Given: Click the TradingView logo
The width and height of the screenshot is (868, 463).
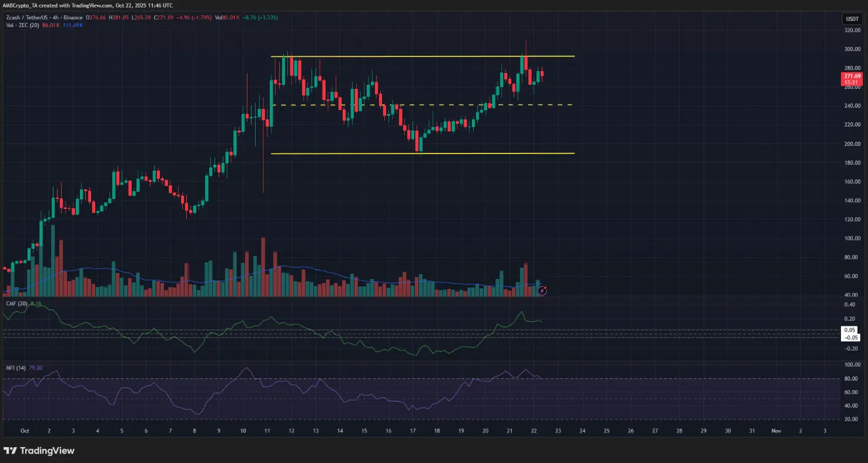Looking at the screenshot, I should coord(39,451).
